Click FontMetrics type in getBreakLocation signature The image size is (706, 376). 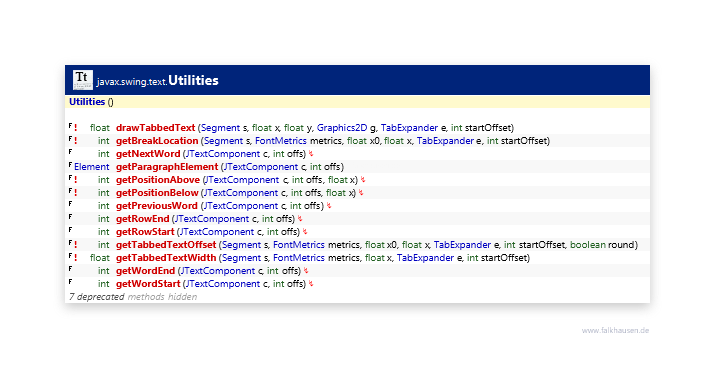[281, 141]
